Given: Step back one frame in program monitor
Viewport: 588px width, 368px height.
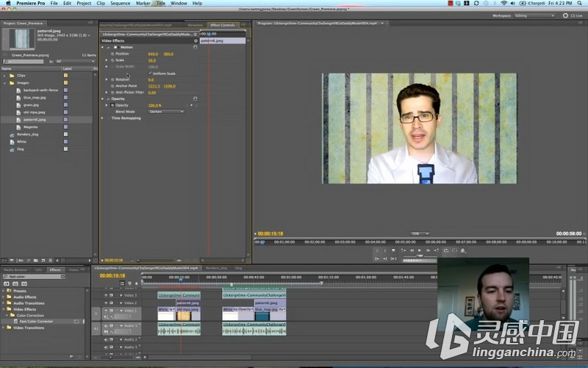Looking at the screenshot, I should tap(412, 250).
